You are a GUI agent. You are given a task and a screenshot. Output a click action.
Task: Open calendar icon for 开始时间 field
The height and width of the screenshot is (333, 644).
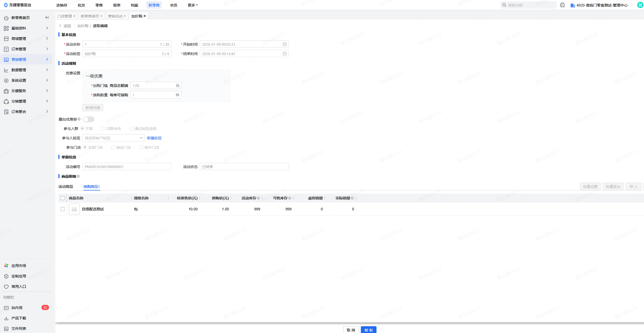click(285, 44)
